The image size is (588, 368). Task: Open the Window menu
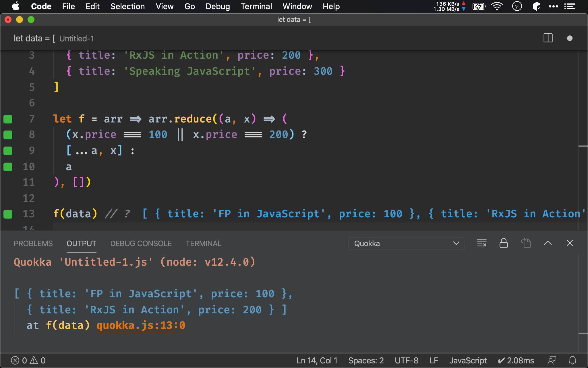[x=297, y=6]
